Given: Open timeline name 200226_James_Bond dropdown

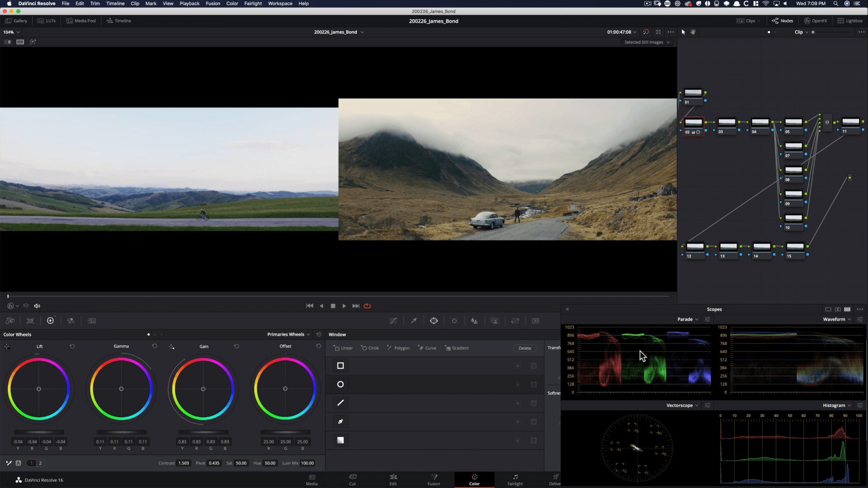Looking at the screenshot, I should pos(339,32).
